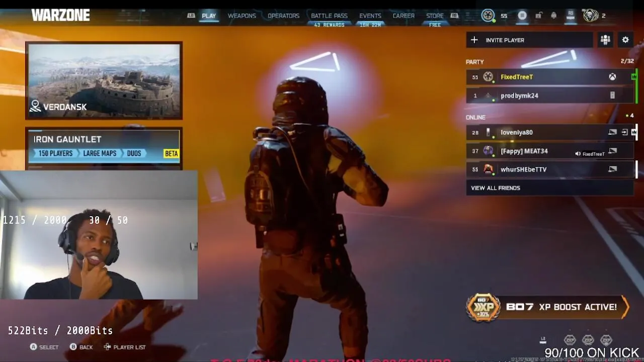
Task: Select party member FixedTreeT
Action: click(550, 77)
